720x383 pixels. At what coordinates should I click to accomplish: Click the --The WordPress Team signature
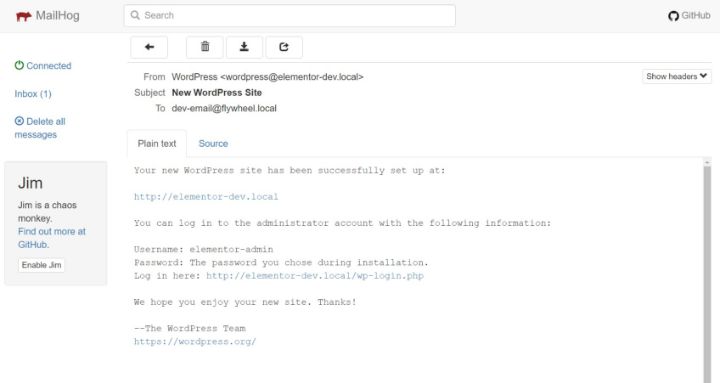point(190,328)
